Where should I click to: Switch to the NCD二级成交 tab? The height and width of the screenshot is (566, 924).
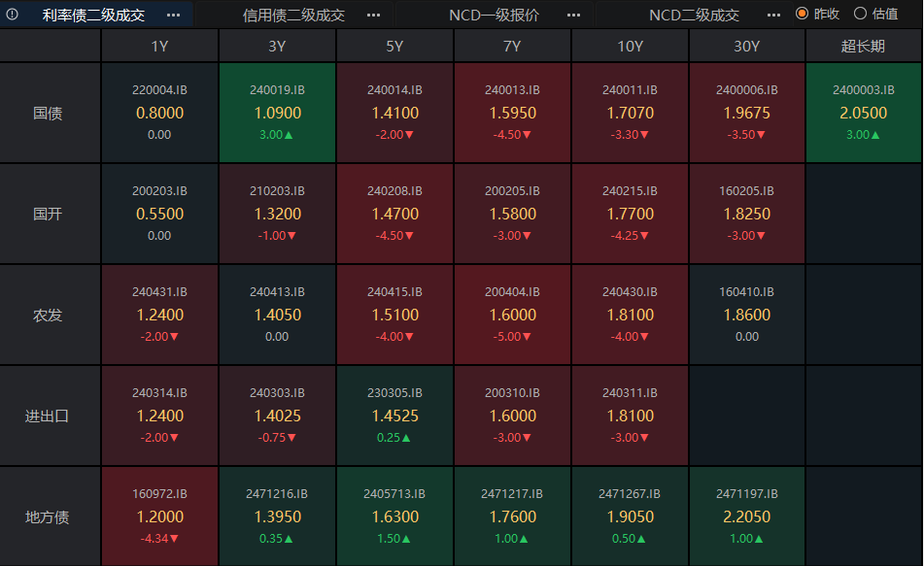pyautogui.click(x=694, y=15)
